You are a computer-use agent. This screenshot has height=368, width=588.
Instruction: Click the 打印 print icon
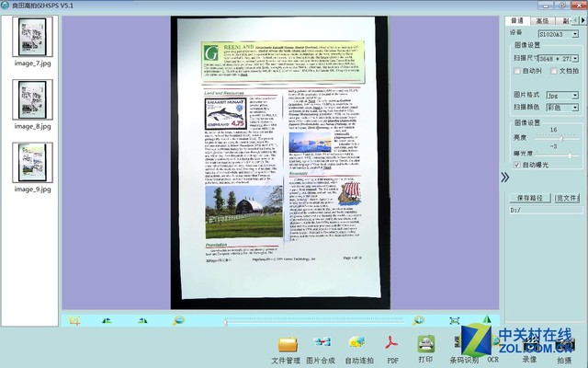click(425, 344)
